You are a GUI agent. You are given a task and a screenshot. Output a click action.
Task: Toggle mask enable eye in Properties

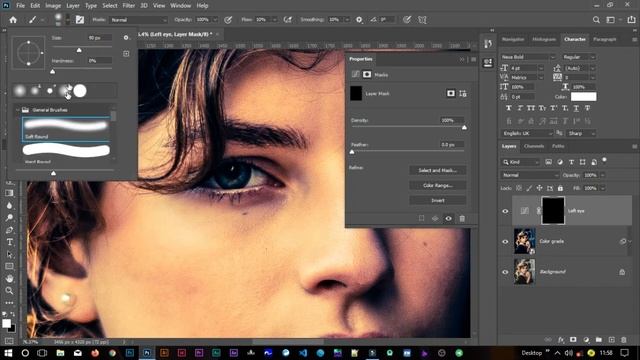pyautogui.click(x=449, y=218)
